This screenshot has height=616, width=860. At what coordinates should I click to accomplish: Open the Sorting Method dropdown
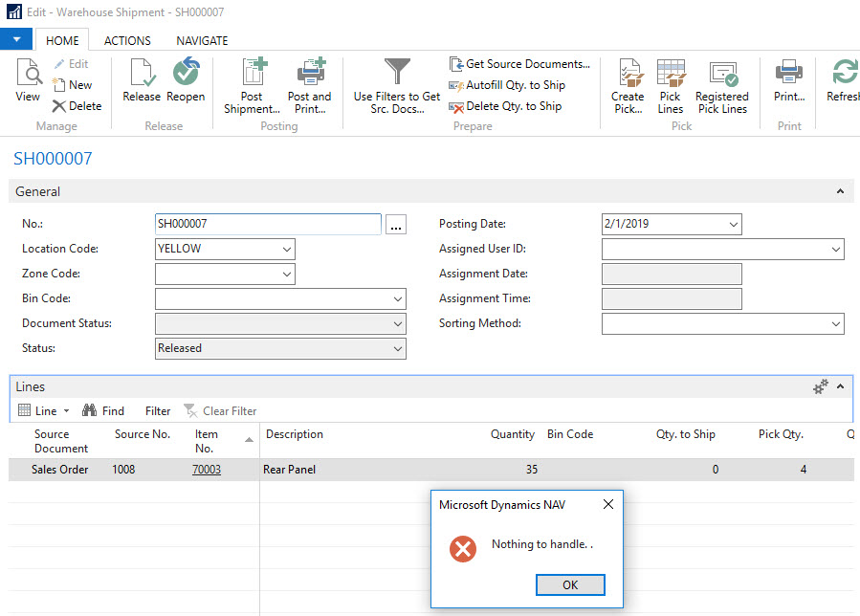click(x=835, y=323)
